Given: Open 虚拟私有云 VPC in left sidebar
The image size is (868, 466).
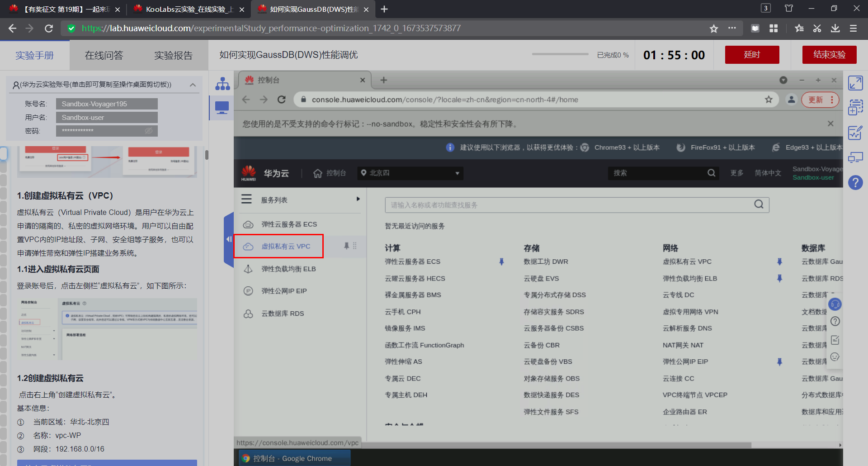Looking at the screenshot, I should coord(286,246).
